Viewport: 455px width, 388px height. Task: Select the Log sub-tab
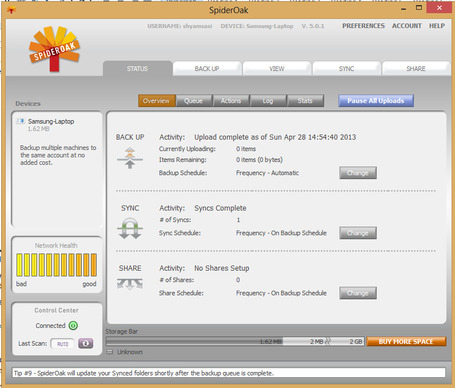(268, 101)
